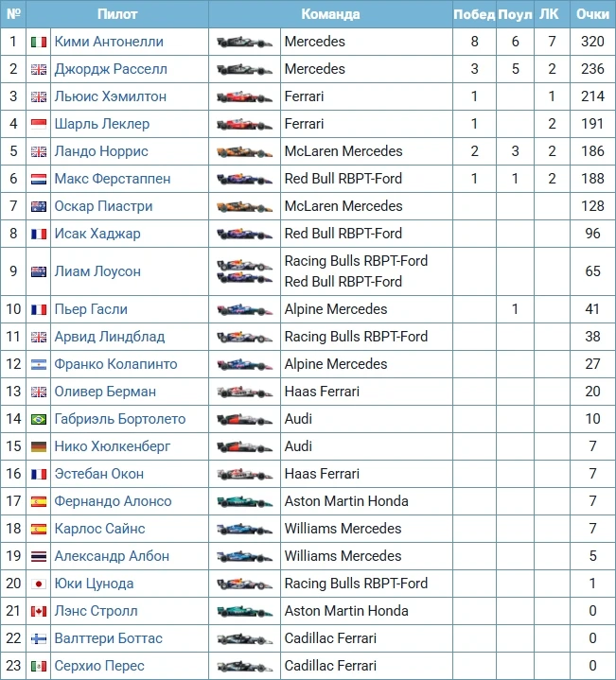The width and height of the screenshot is (616, 680).
Task: Click the Australian flag beside Оскар Пиастри
Action: click(39, 206)
